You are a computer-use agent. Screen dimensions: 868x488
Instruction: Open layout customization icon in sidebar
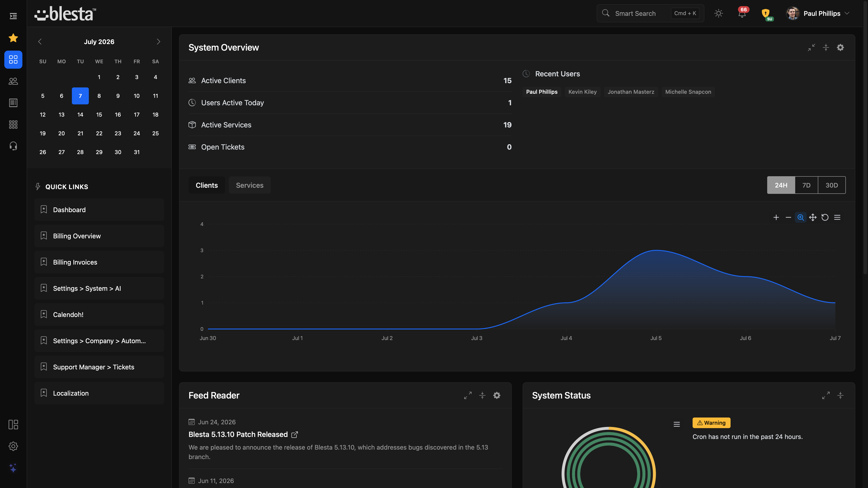(13, 424)
